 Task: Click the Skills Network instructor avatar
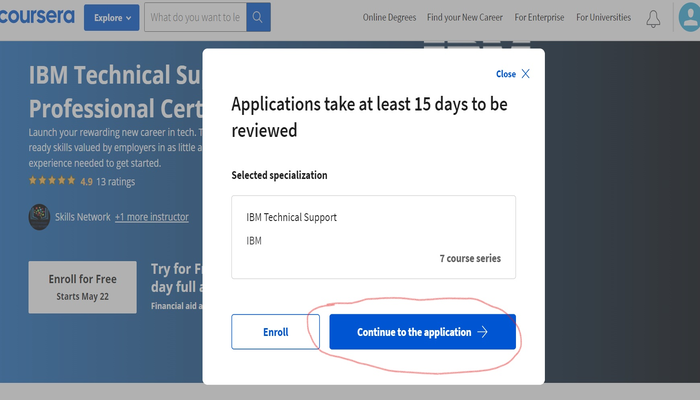click(39, 217)
